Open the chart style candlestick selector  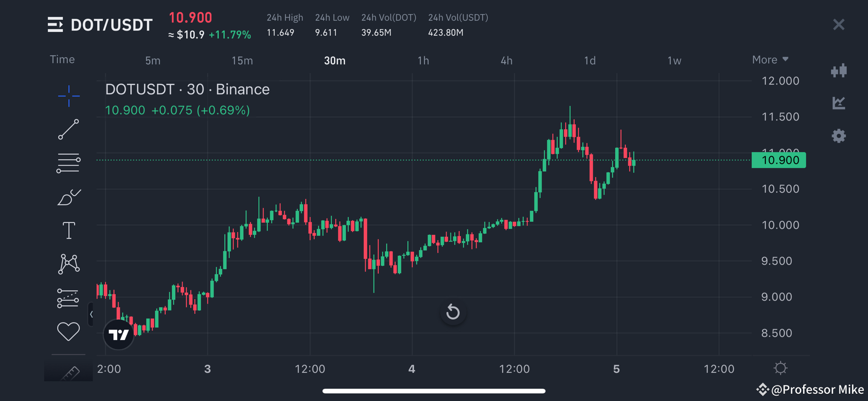839,70
